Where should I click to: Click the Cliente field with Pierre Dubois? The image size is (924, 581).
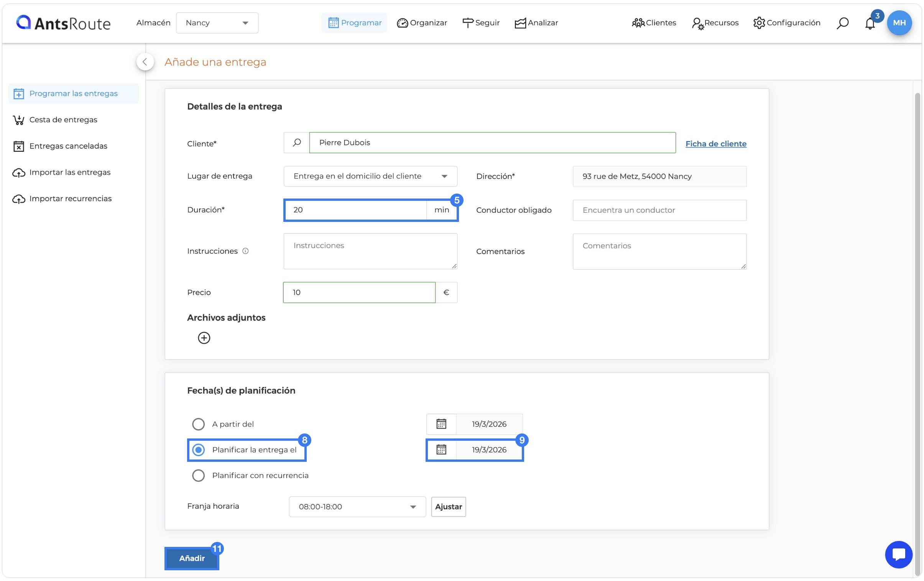click(492, 143)
